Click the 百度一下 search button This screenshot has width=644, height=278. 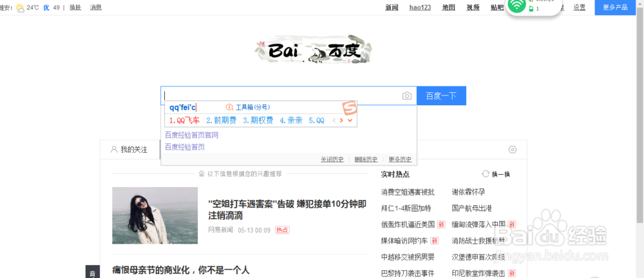coord(441,96)
